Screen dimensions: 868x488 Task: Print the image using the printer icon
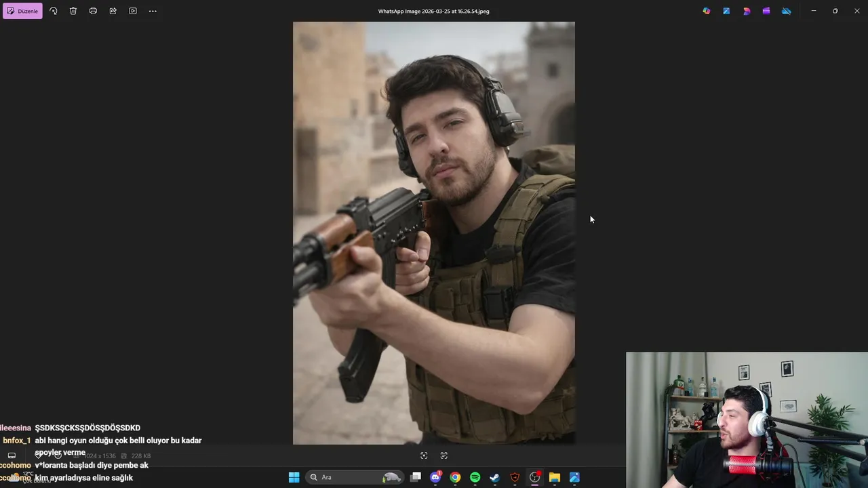pos(93,11)
